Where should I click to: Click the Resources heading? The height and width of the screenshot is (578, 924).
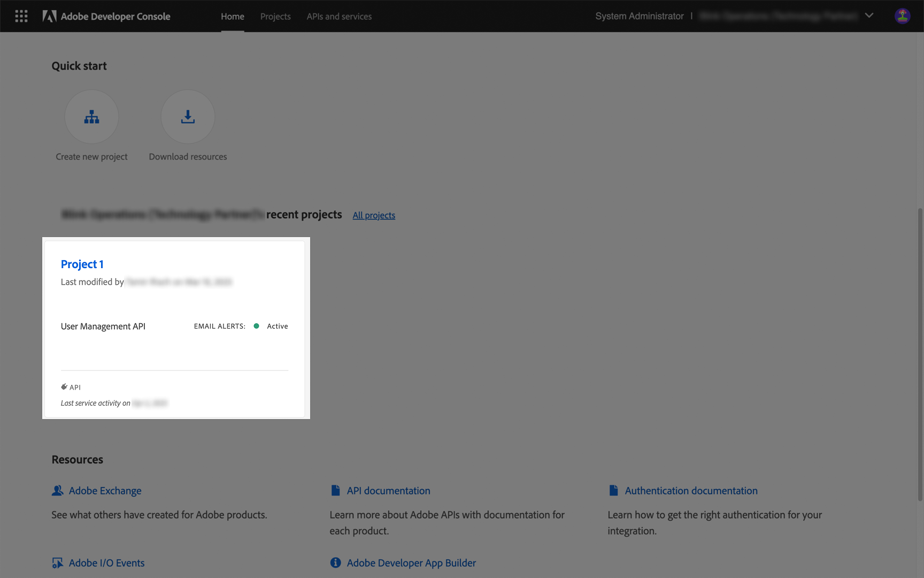(77, 460)
